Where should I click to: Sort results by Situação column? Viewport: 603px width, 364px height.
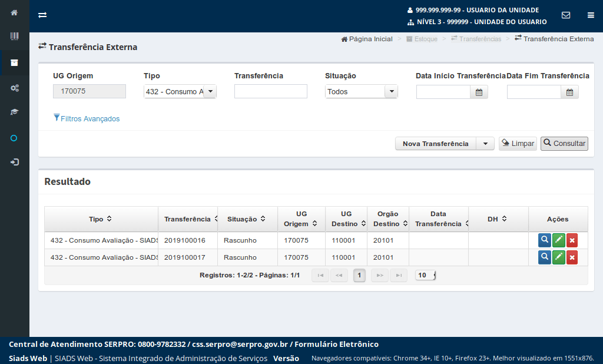tap(263, 219)
